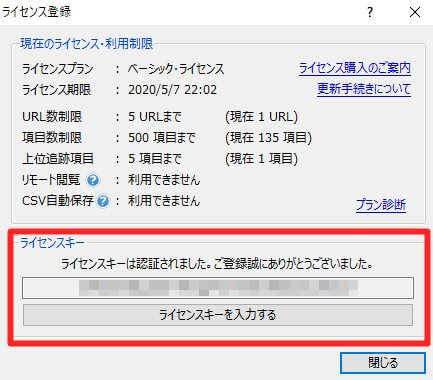The image size is (433, 380).
Task: Click the help icon beside CSV自動保存
Action: [x=103, y=201]
